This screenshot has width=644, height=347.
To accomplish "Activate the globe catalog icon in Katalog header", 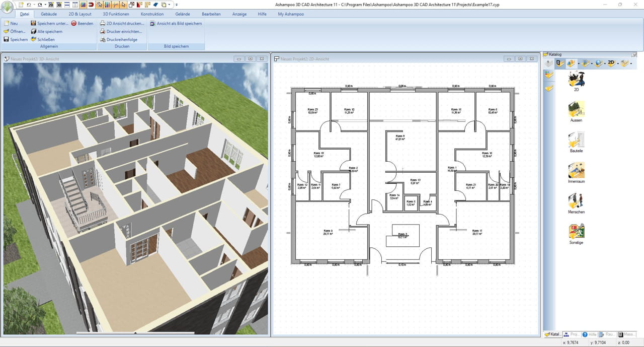I will (x=598, y=62).
